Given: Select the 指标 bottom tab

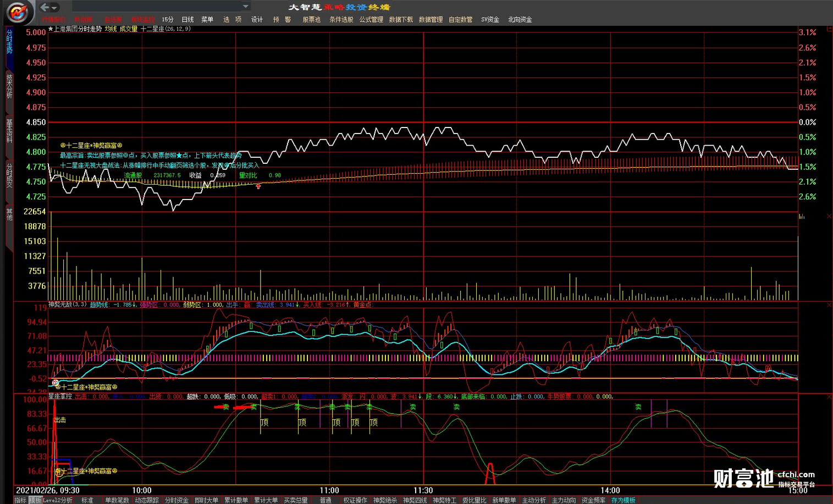Looking at the screenshot, I should [x=20, y=500].
